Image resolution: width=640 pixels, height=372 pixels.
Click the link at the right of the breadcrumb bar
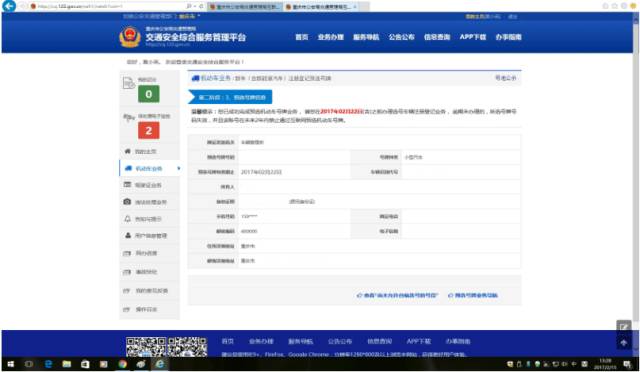click(505, 78)
